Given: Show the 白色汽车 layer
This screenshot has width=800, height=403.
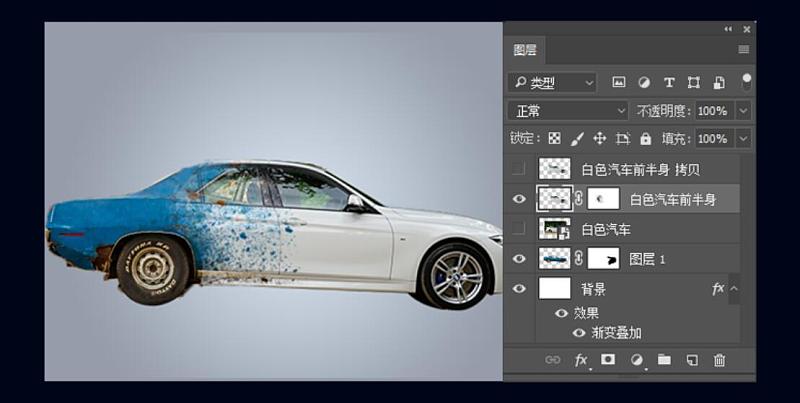Looking at the screenshot, I should click(519, 229).
